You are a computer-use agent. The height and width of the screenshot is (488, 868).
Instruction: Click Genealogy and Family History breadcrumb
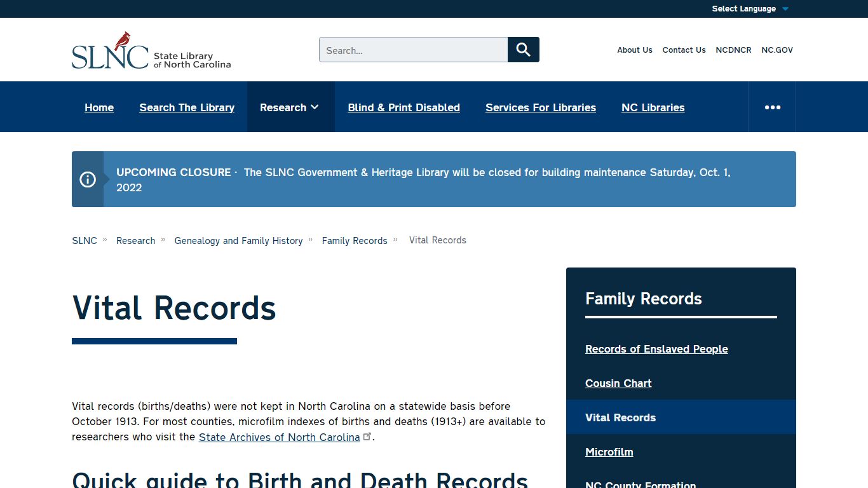coord(239,241)
